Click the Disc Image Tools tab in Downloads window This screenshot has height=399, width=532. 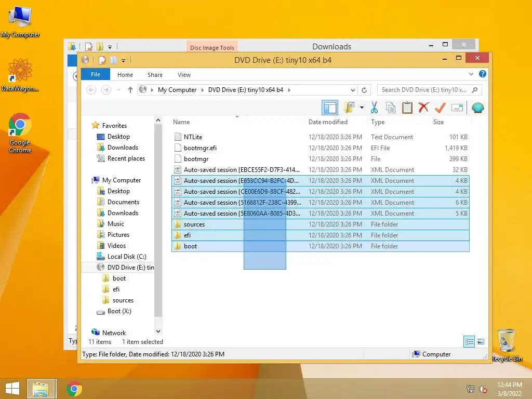point(212,47)
